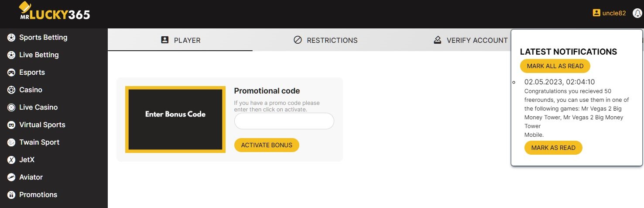Click the Virtual Sports headset icon
This screenshot has height=208, width=644.
11,125
